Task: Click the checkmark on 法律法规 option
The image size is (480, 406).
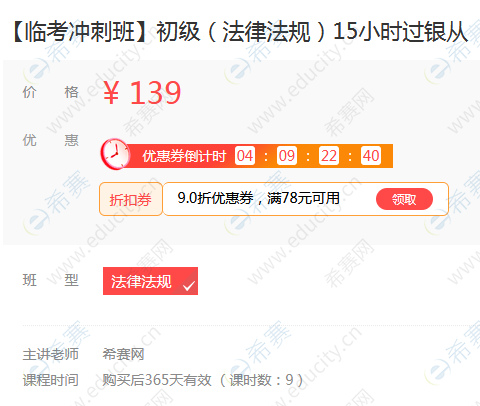Action: tap(189, 286)
